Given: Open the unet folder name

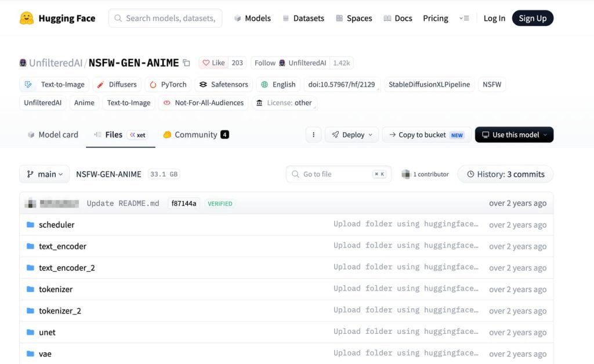Looking at the screenshot, I should pos(47,332).
